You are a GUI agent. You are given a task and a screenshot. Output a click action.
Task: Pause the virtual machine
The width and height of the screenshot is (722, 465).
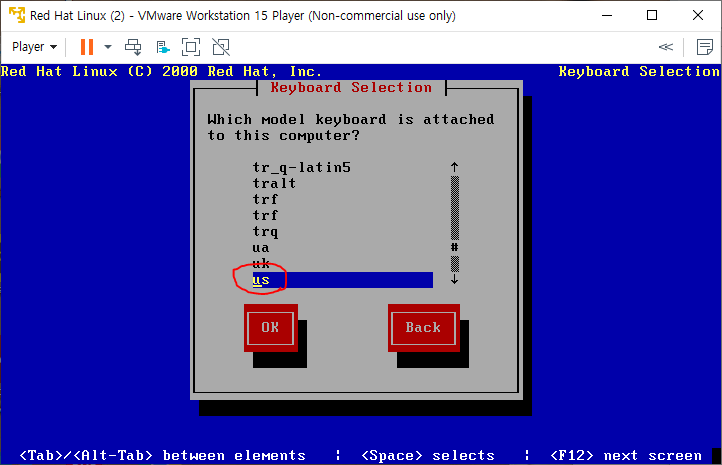click(x=87, y=47)
